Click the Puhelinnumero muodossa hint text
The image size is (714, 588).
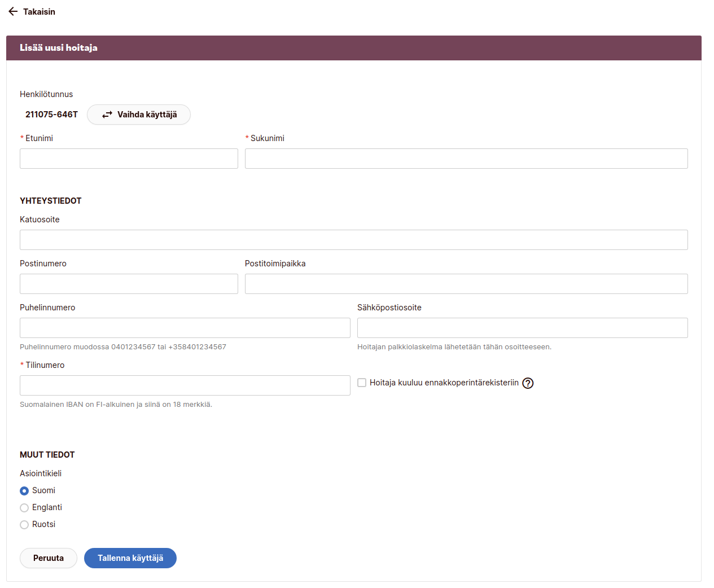123,347
